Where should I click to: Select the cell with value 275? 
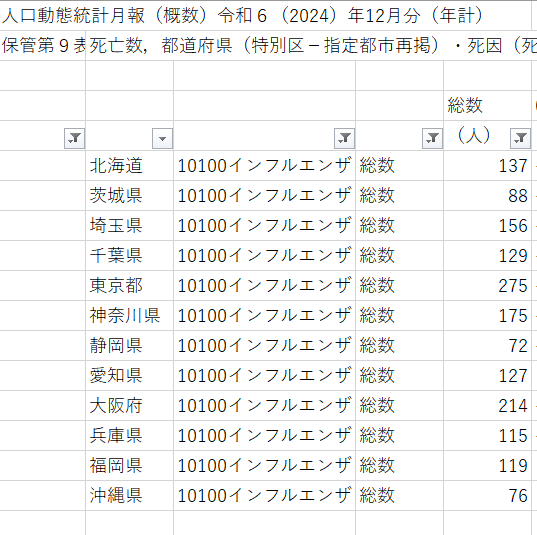[488, 286]
